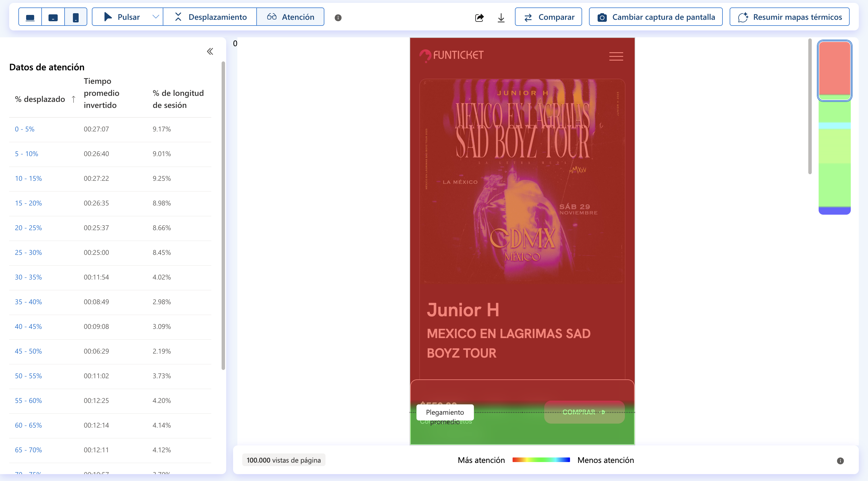This screenshot has width=868, height=481.
Task: Switch to Atención heatmap mode
Action: (x=290, y=17)
